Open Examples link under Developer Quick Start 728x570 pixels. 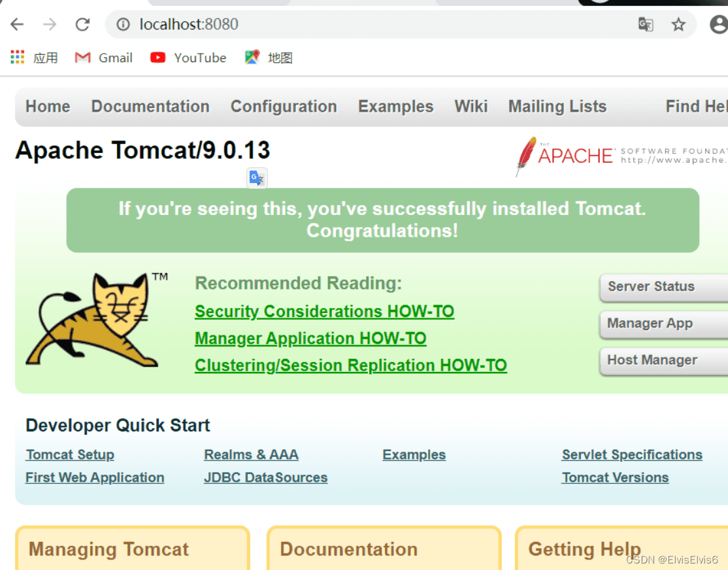[414, 454]
